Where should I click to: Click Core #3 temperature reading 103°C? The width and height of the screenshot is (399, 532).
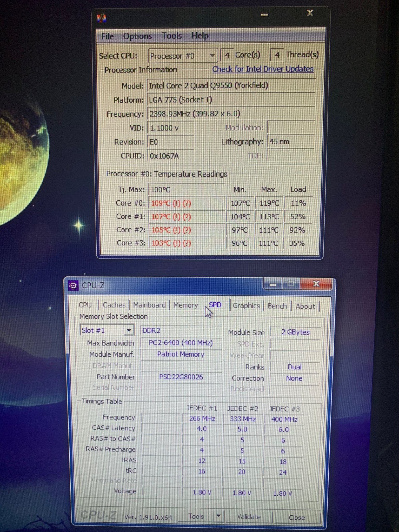click(x=187, y=243)
